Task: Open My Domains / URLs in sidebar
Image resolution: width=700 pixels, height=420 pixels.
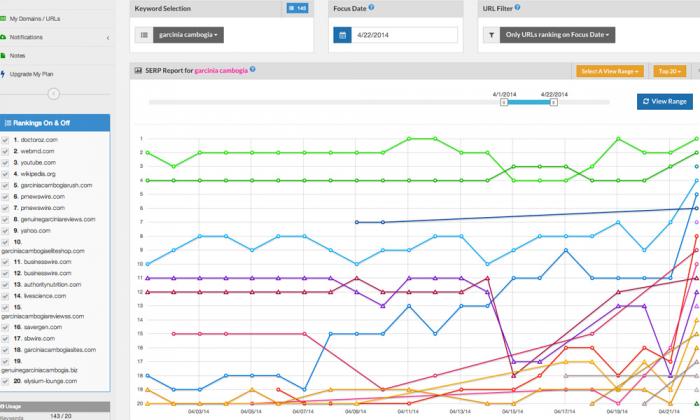Action: (x=35, y=19)
